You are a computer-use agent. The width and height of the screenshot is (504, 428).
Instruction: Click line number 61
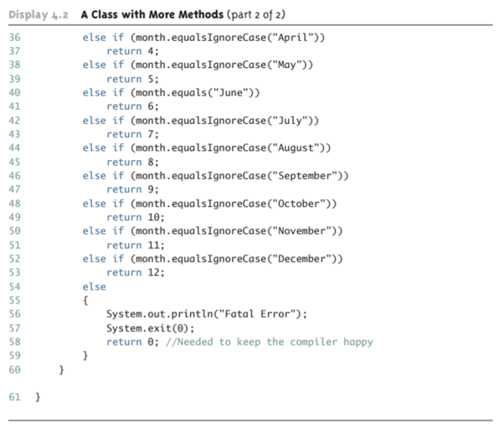pyautogui.click(x=14, y=396)
